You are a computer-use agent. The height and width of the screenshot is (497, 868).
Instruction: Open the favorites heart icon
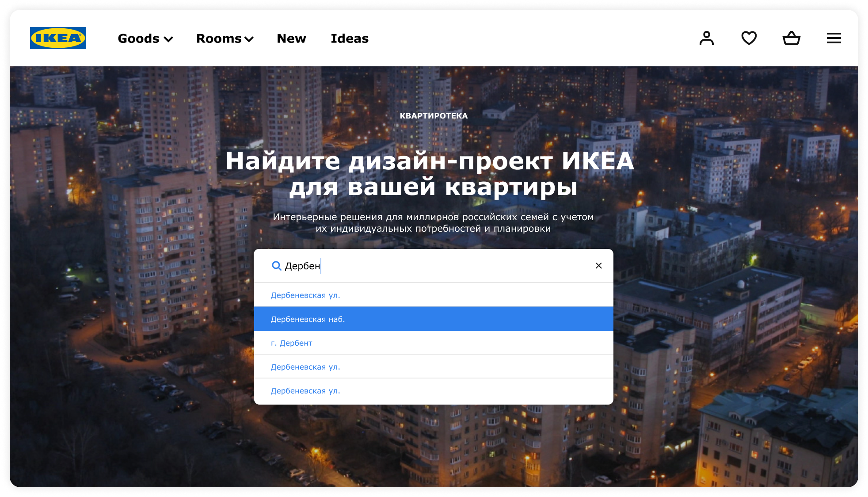(749, 38)
